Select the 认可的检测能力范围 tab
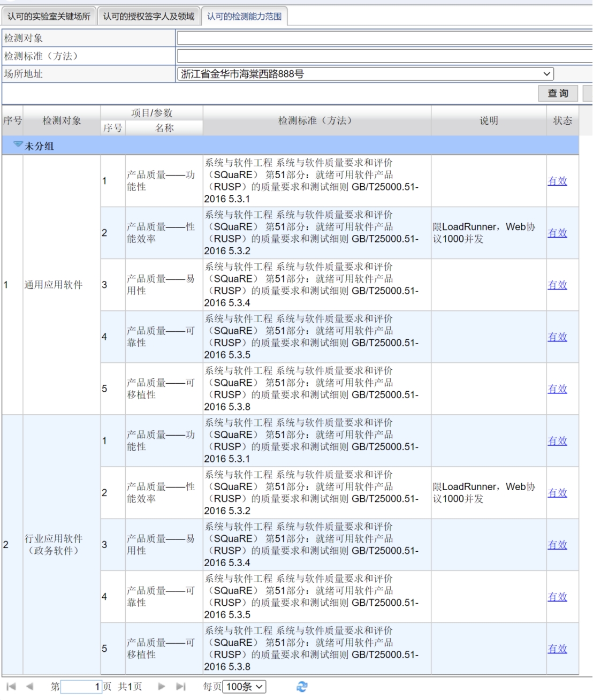 click(245, 16)
